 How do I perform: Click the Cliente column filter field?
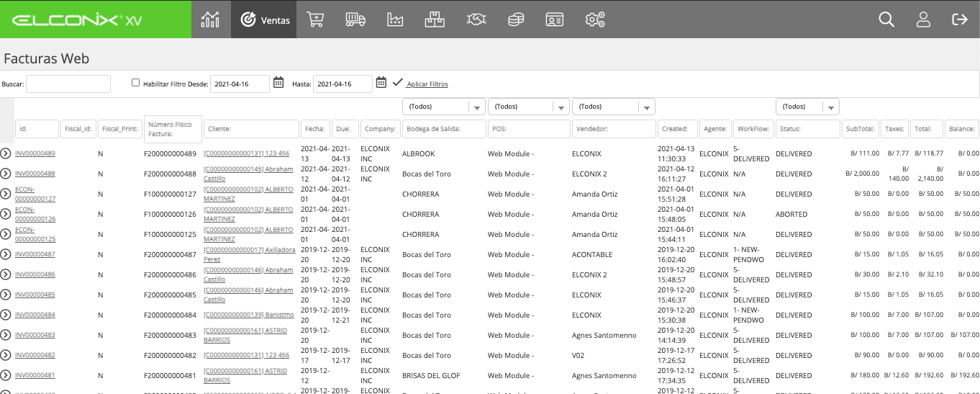251,129
